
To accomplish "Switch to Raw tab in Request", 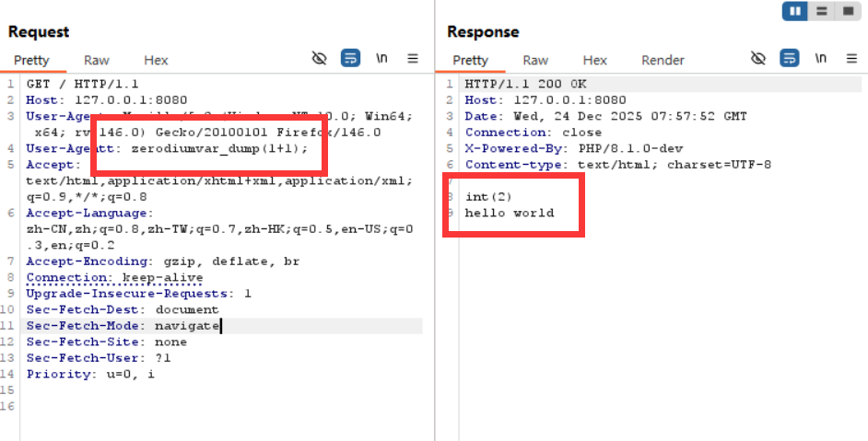I will pyautogui.click(x=97, y=61).
